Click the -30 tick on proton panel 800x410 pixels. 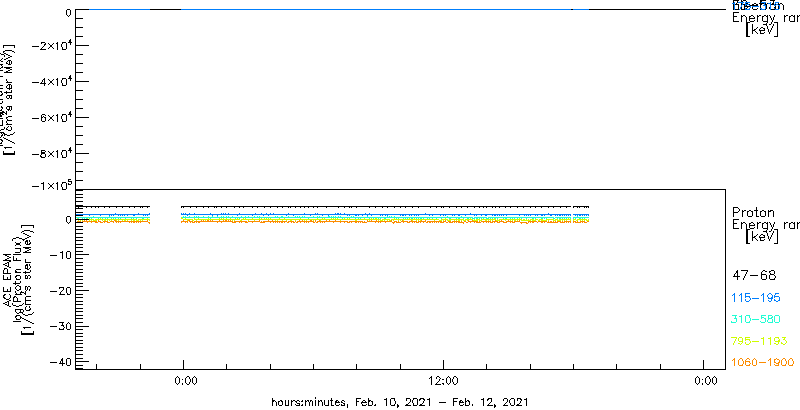[60, 326]
